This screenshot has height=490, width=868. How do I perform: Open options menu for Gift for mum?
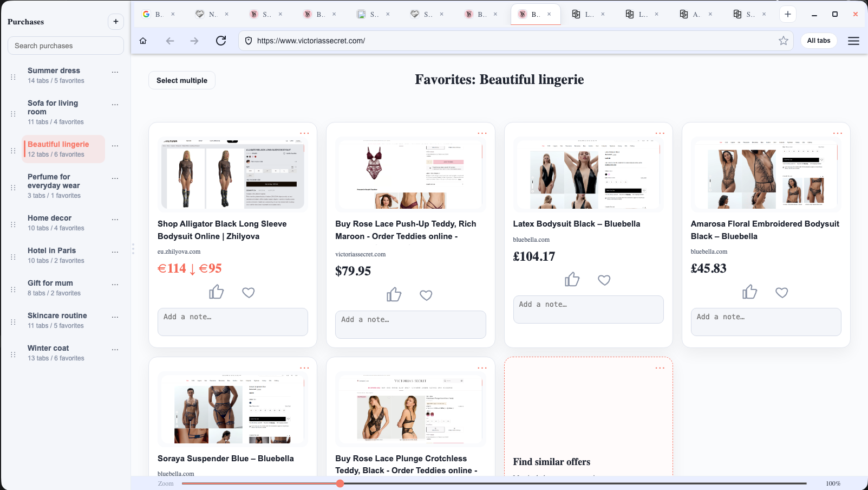tap(115, 284)
